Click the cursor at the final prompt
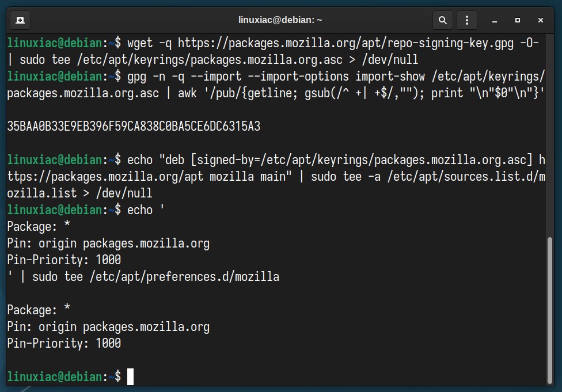562x392 pixels. click(x=131, y=376)
